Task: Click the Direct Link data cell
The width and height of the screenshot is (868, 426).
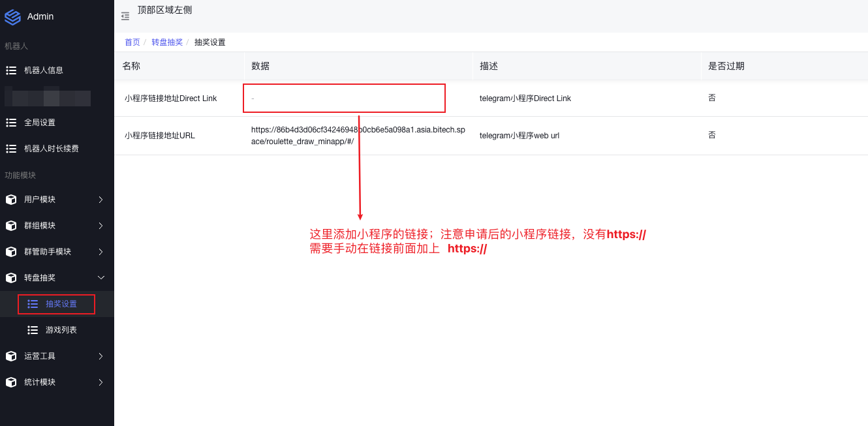Action: coord(344,98)
